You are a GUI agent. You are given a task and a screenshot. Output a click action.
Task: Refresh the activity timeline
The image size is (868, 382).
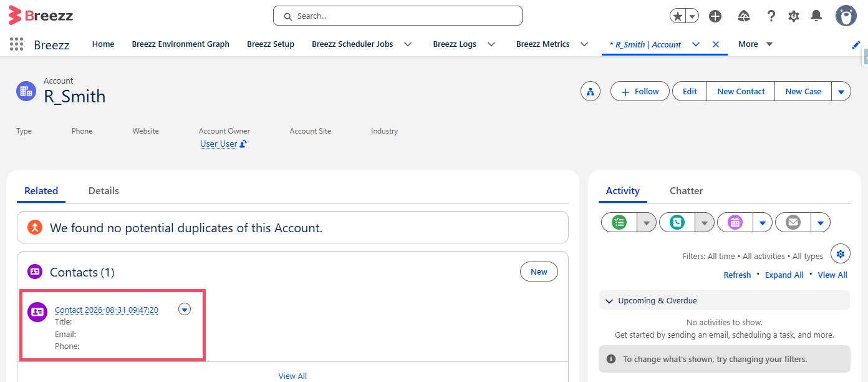pos(737,275)
